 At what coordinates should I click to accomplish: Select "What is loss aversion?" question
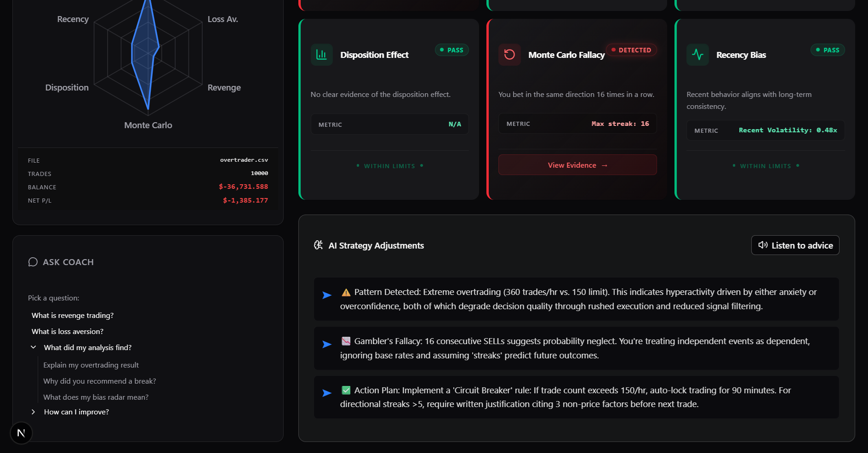pyautogui.click(x=68, y=331)
